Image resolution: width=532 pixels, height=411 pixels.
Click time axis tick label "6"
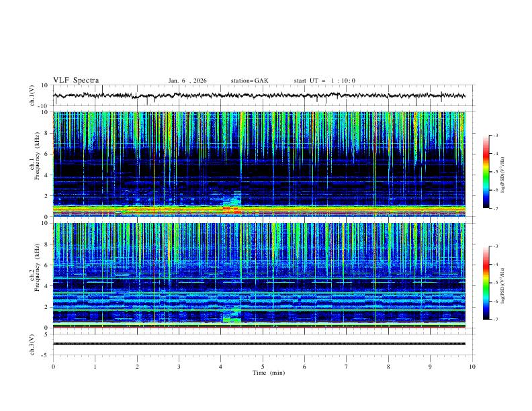pos(305,367)
